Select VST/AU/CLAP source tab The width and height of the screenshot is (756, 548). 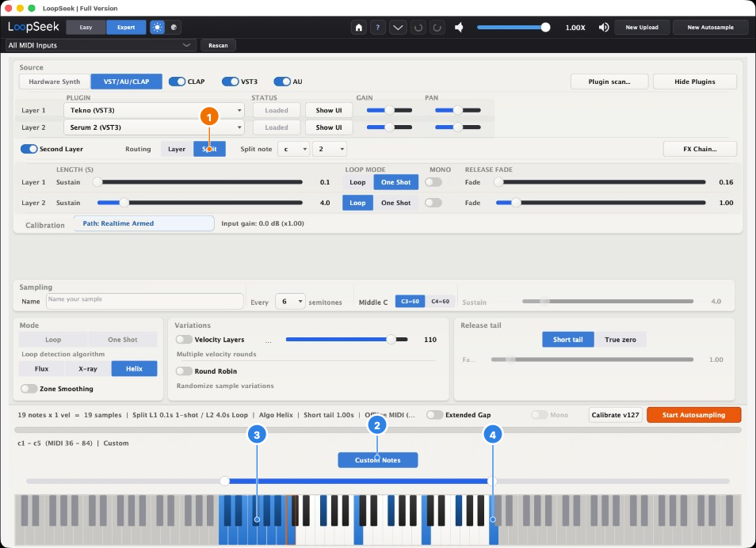(126, 82)
